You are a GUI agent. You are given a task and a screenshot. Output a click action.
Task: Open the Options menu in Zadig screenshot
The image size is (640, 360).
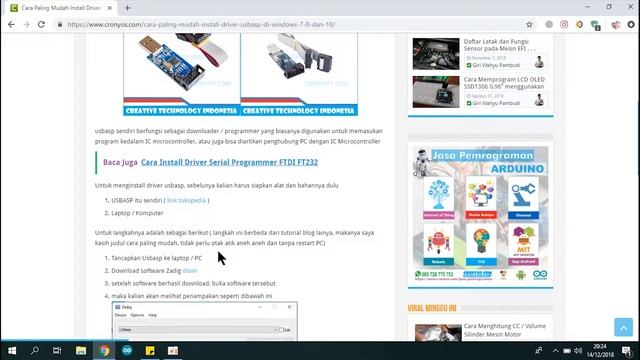coord(137,315)
